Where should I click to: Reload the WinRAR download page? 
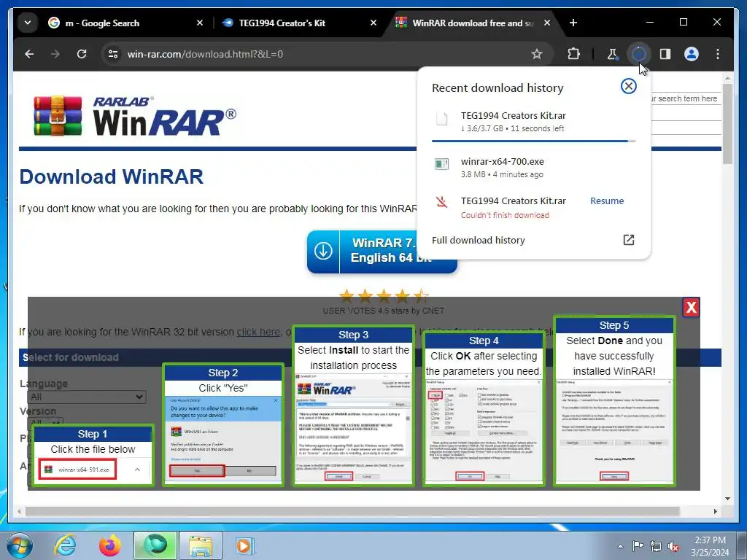point(82,54)
